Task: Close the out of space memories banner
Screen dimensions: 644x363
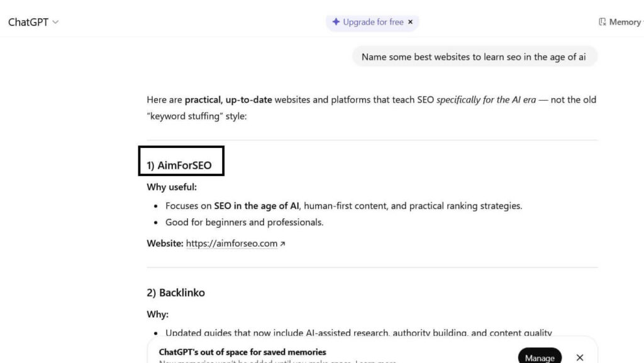Action: tap(580, 357)
